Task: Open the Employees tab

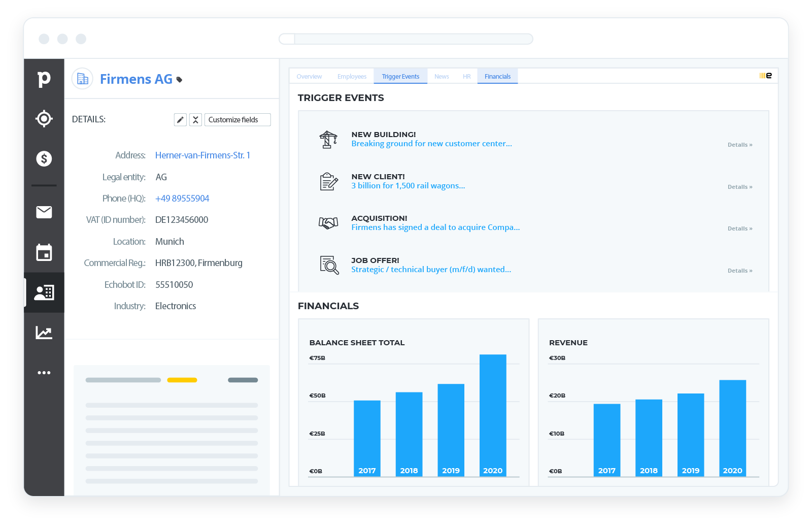Action: 352,76
